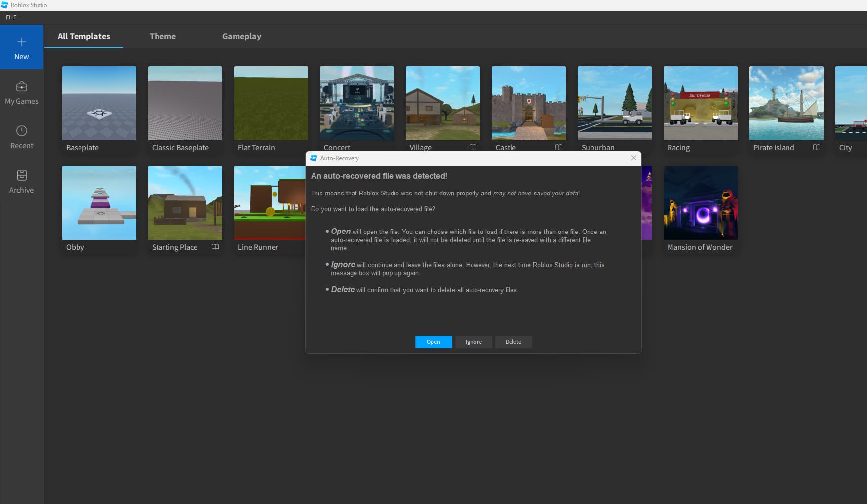The width and height of the screenshot is (867, 504).
Task: Select the All Templates tab
Action: click(x=83, y=36)
